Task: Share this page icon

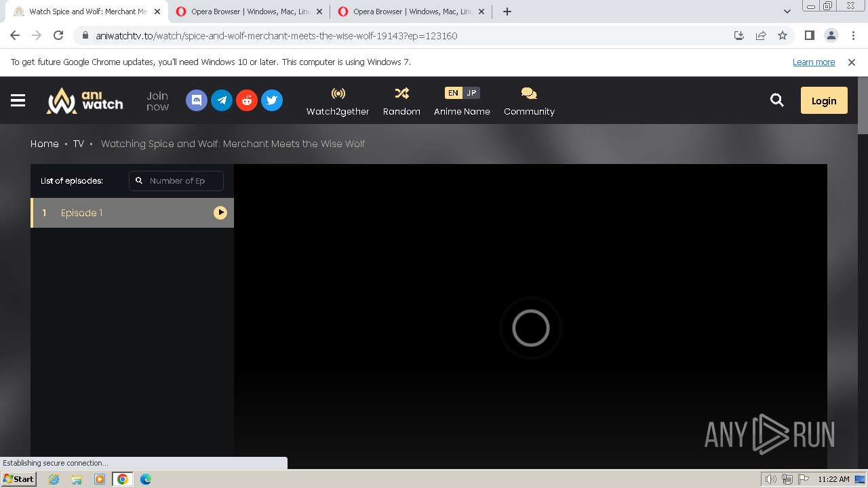Action: pos(761,35)
